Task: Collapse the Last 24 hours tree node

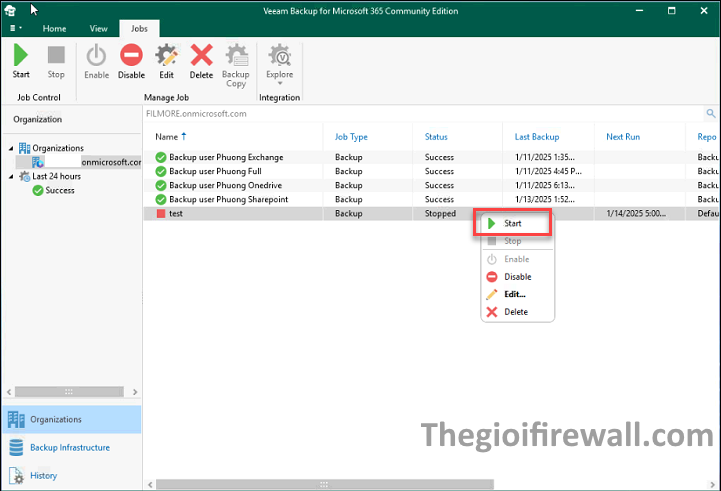Action: (11, 176)
